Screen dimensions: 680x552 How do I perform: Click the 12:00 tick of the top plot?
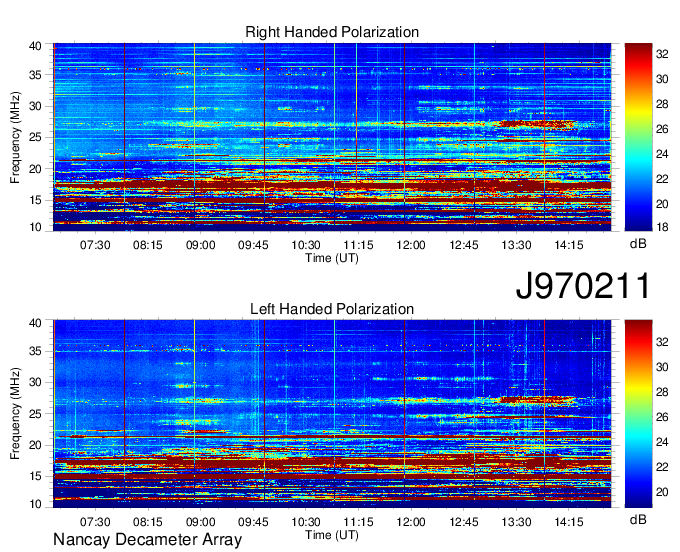(x=411, y=245)
